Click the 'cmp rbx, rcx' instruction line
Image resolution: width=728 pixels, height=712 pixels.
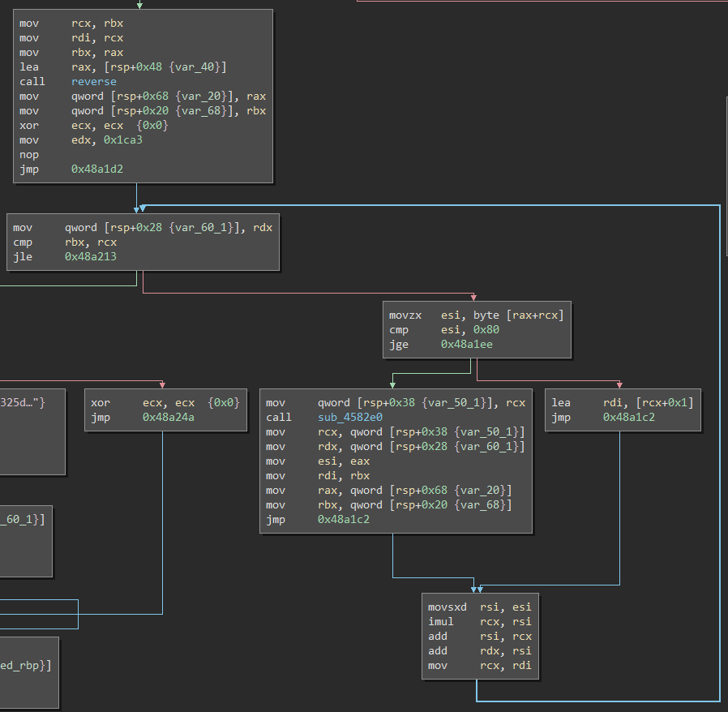(65, 242)
